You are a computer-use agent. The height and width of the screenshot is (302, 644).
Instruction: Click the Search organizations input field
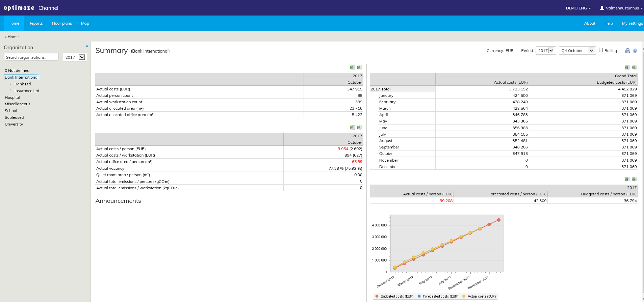pyautogui.click(x=31, y=57)
